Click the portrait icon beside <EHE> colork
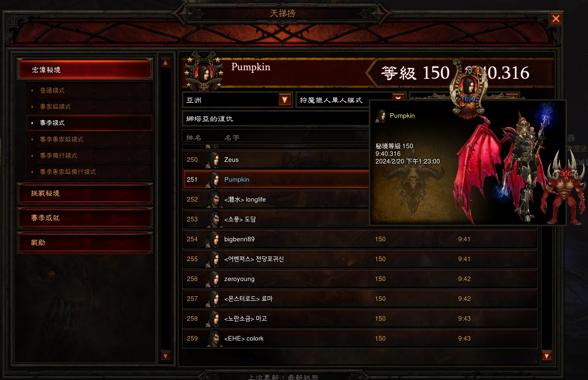The height and width of the screenshot is (380, 588). pos(213,338)
